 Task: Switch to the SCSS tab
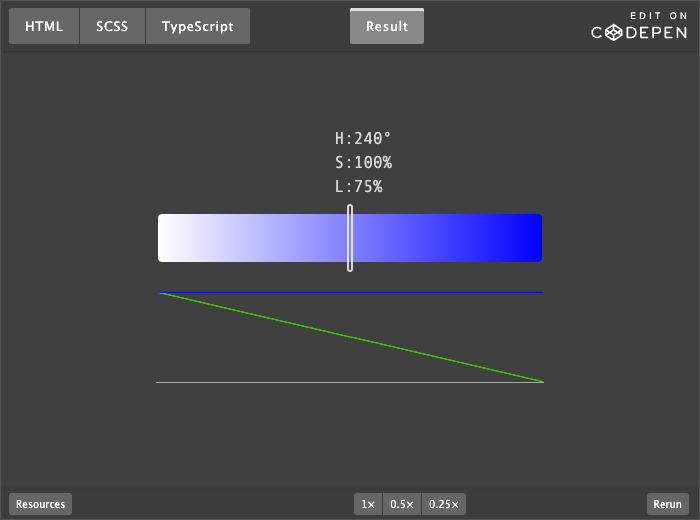[112, 27]
